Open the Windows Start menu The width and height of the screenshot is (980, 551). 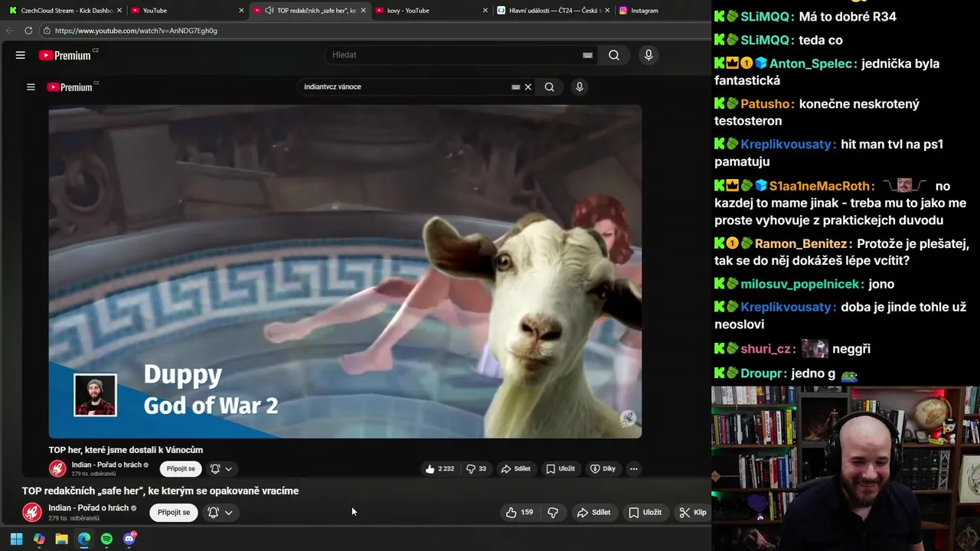pyautogui.click(x=16, y=539)
